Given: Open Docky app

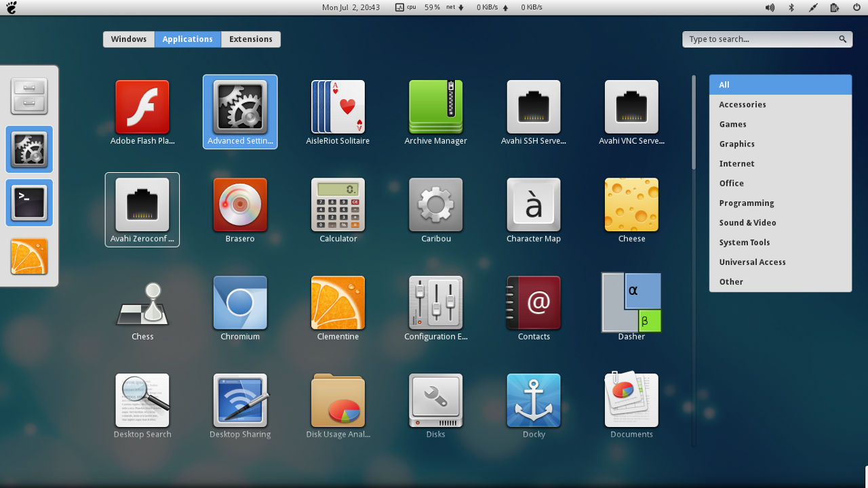Looking at the screenshot, I should pyautogui.click(x=534, y=405).
